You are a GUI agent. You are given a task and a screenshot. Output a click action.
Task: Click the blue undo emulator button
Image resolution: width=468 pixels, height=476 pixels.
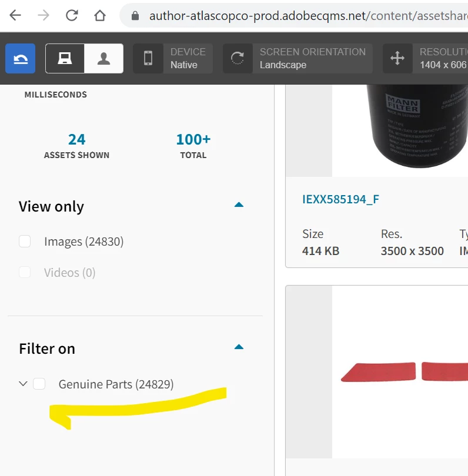tap(21, 58)
